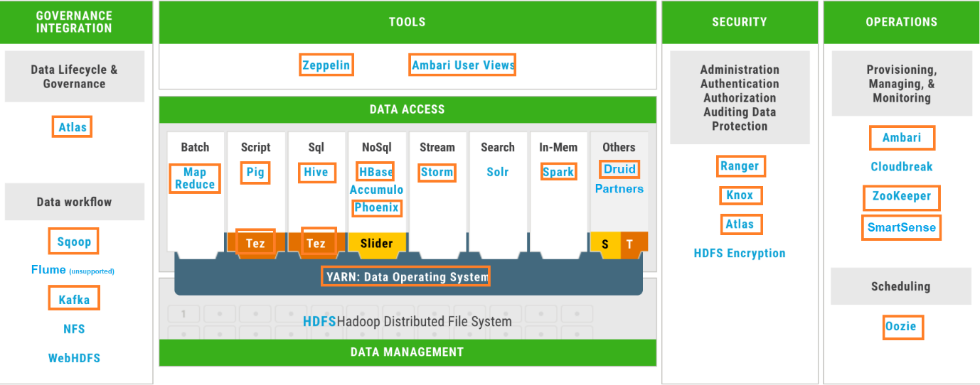The width and height of the screenshot is (980, 385).
Task: Select the Administration Authentication Authorization box
Action: (x=740, y=97)
